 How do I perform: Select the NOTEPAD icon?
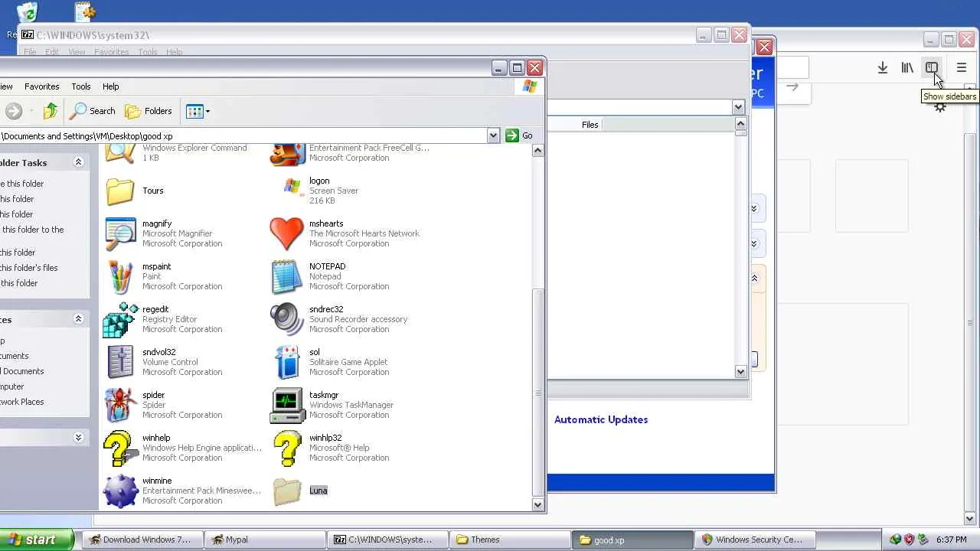point(287,277)
